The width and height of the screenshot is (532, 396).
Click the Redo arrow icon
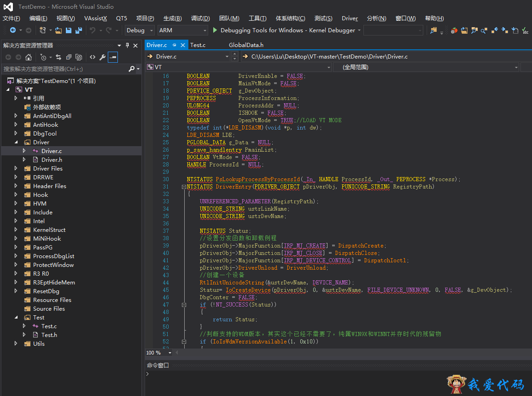109,30
